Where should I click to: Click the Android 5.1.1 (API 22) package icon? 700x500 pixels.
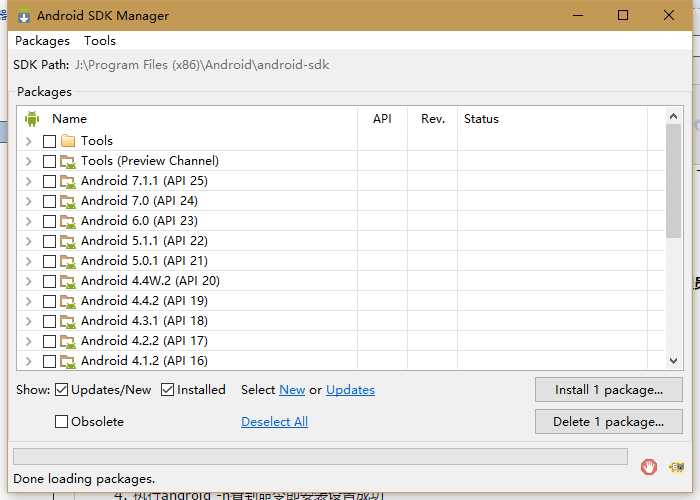pyautogui.click(x=67, y=242)
